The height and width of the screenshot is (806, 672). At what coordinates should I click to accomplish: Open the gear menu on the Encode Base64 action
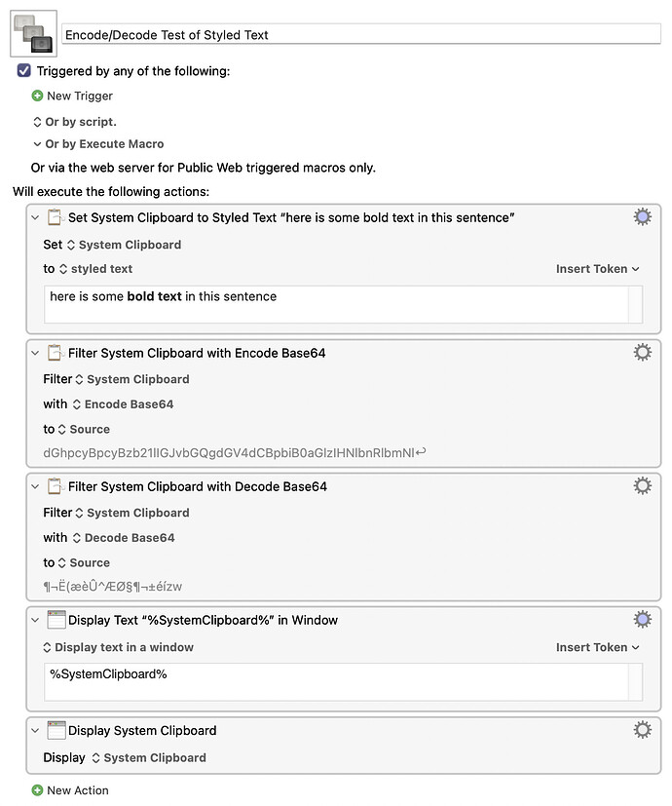tap(642, 352)
